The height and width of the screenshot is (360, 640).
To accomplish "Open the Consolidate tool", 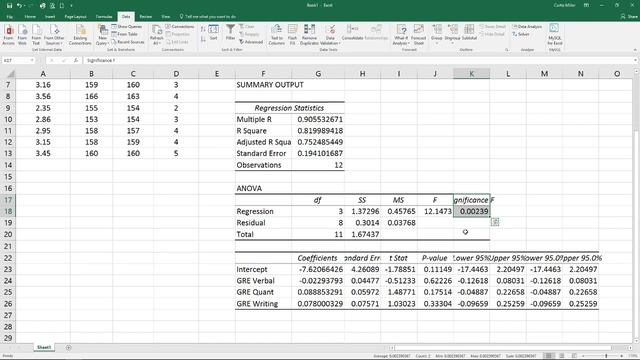I will point(352,33).
